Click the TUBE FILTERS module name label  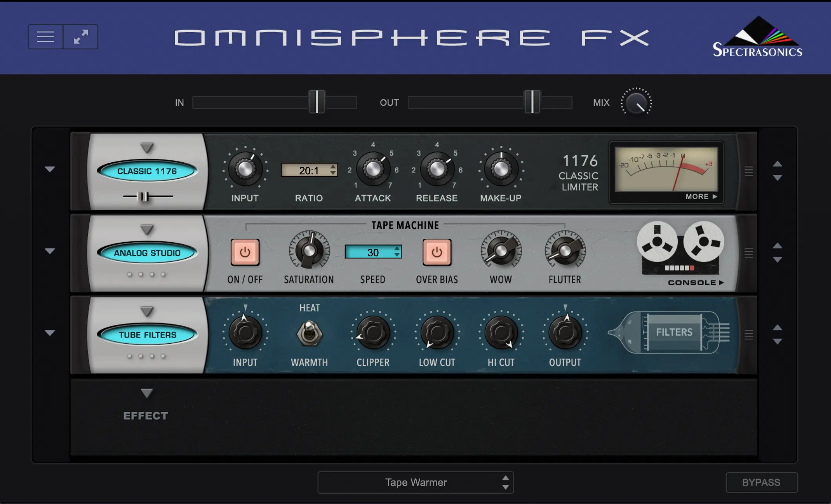pyautogui.click(x=147, y=334)
